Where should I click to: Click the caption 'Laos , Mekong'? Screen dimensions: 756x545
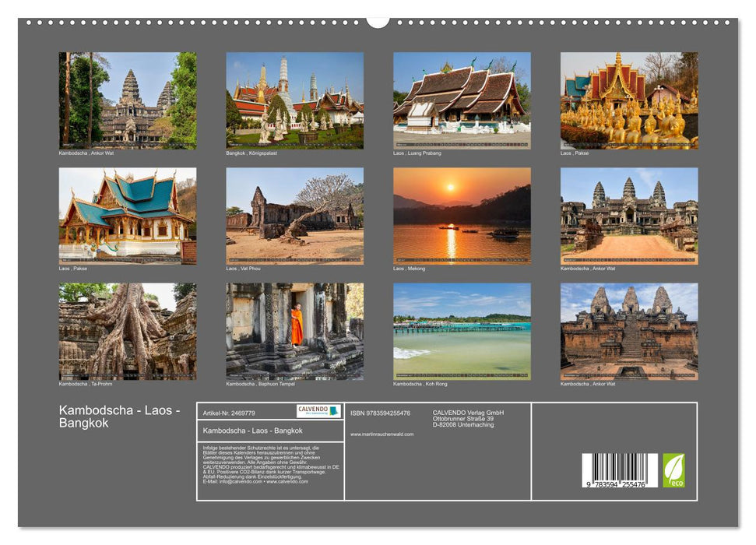pos(410,269)
